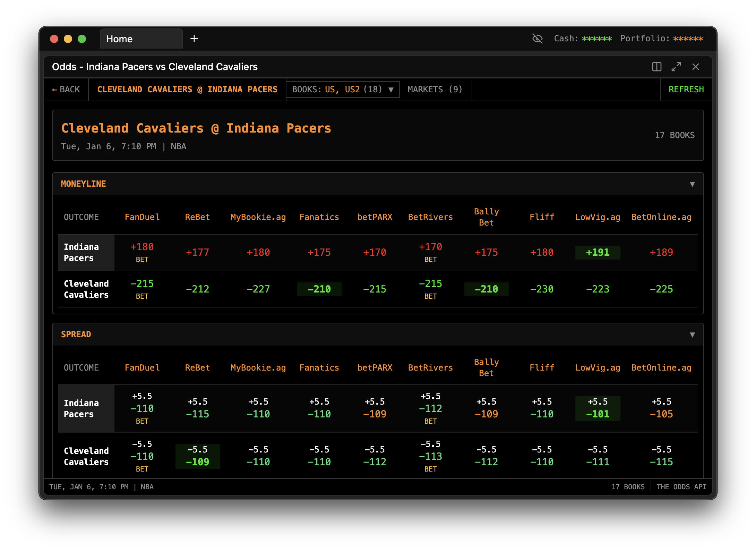The height and width of the screenshot is (551, 756).
Task: Close the Odds panel
Action: pos(695,67)
